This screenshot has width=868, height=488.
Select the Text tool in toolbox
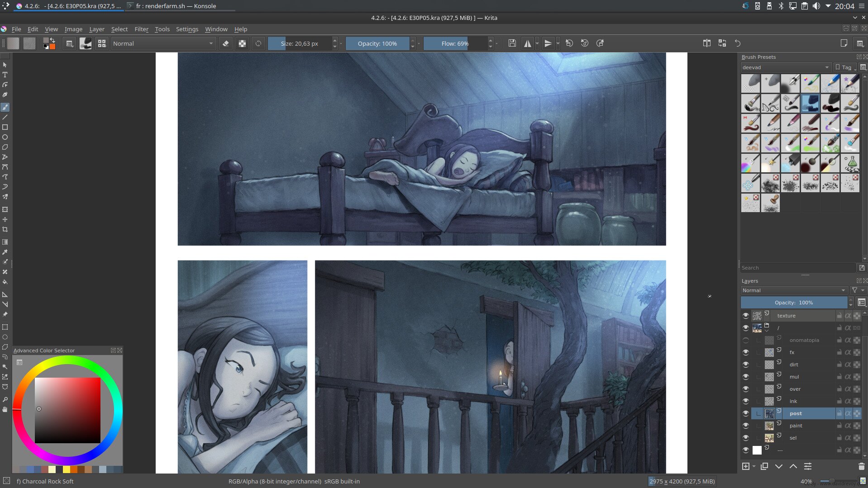[5, 75]
